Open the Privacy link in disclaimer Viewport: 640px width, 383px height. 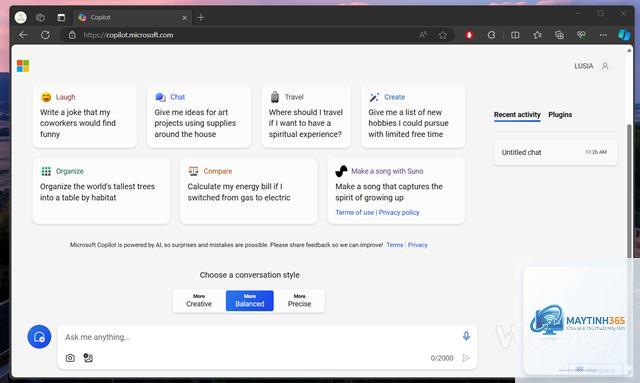pyautogui.click(x=418, y=245)
